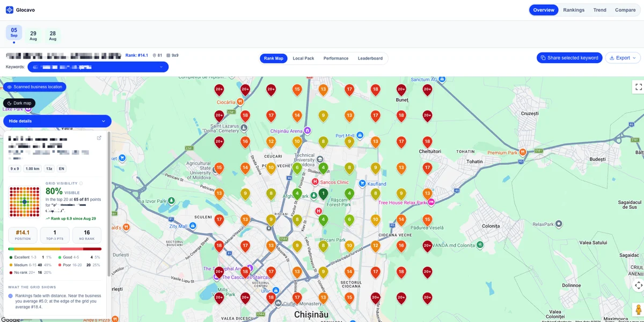Click the 1.00 km distance chip

(33, 169)
